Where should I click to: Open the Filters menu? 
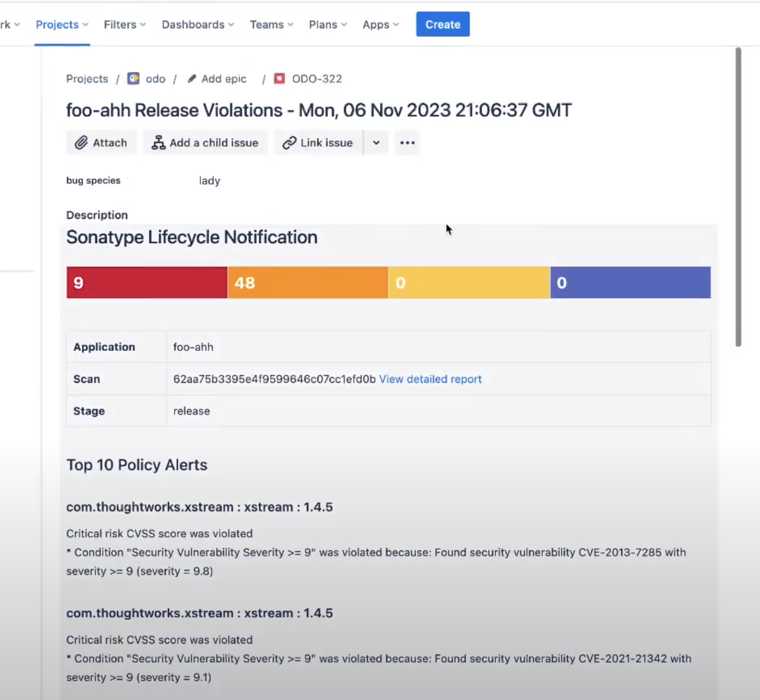125,25
